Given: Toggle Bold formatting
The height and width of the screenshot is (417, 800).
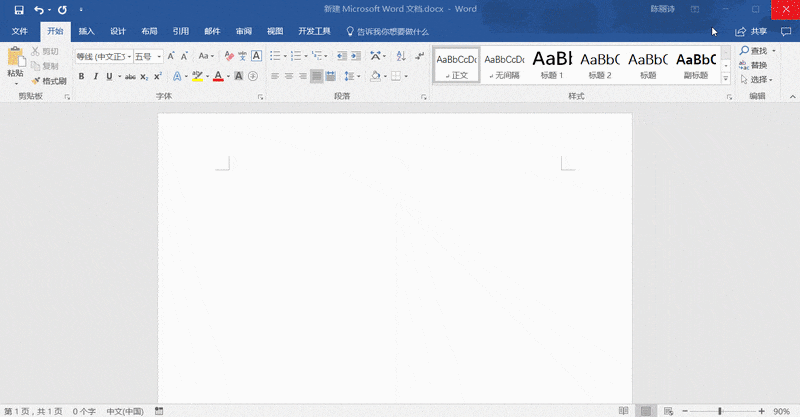Looking at the screenshot, I should (82, 76).
